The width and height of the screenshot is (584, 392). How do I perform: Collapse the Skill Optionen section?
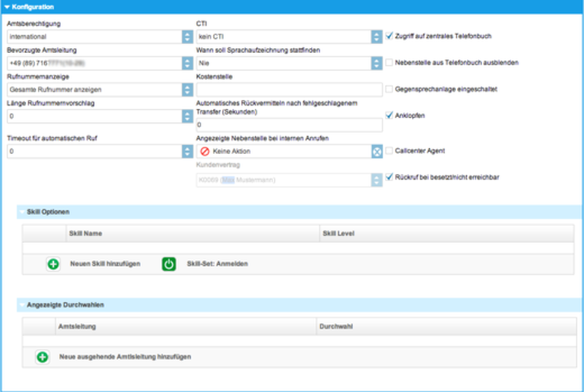pos(22,212)
